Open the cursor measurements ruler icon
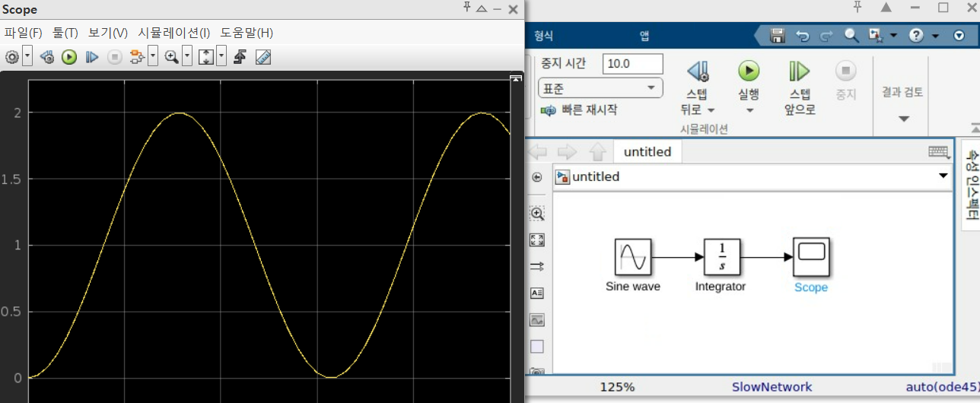Image resolution: width=980 pixels, height=403 pixels. [263, 57]
